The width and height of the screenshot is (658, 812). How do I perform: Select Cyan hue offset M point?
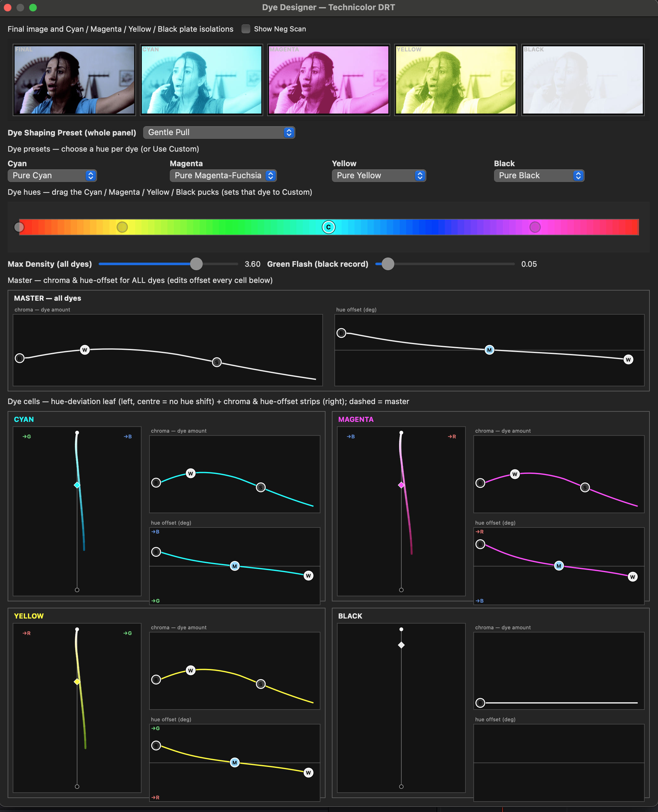pos(235,566)
